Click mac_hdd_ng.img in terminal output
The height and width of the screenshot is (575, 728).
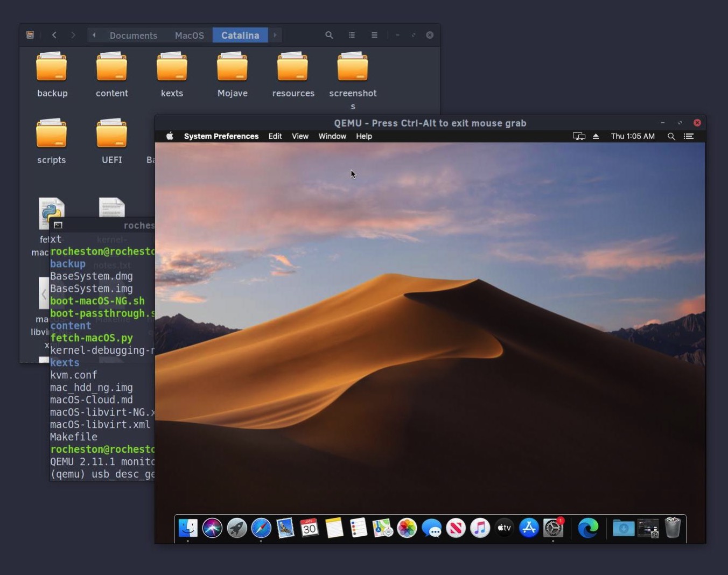click(x=92, y=388)
